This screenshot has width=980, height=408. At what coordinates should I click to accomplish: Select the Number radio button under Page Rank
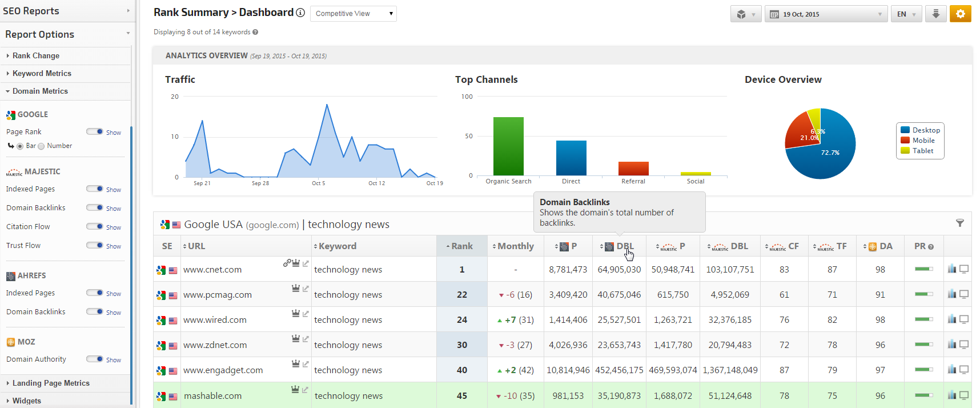pos(41,146)
